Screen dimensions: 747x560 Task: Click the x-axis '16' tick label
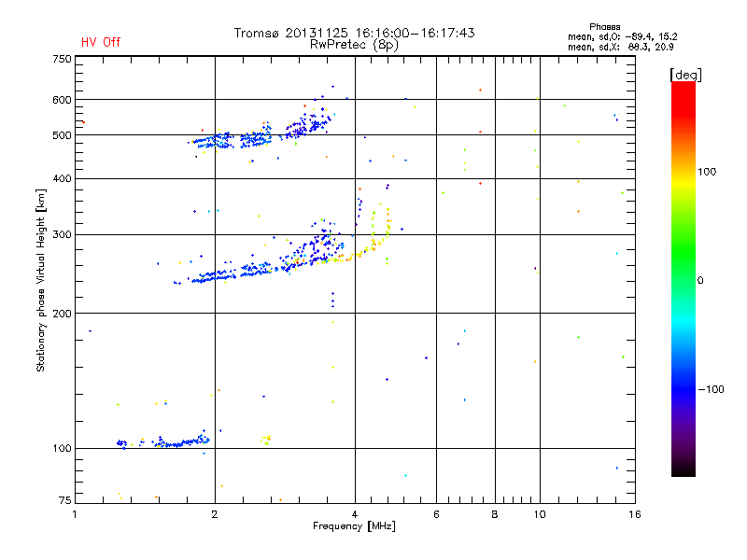pyautogui.click(x=635, y=514)
